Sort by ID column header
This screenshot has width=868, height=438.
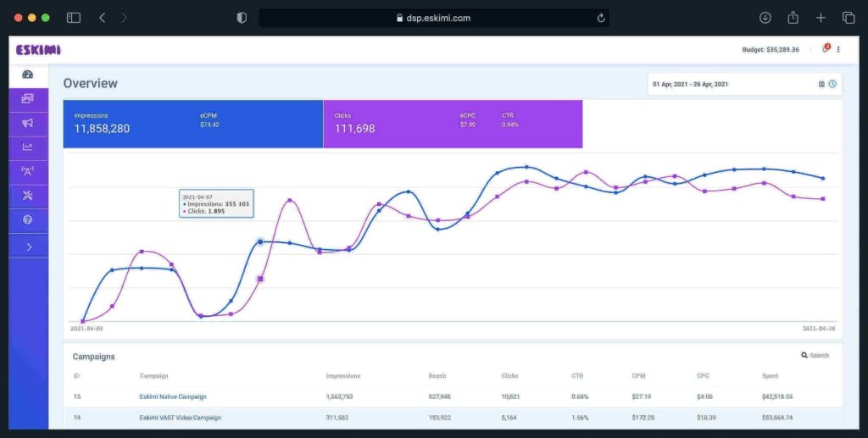[75, 376]
